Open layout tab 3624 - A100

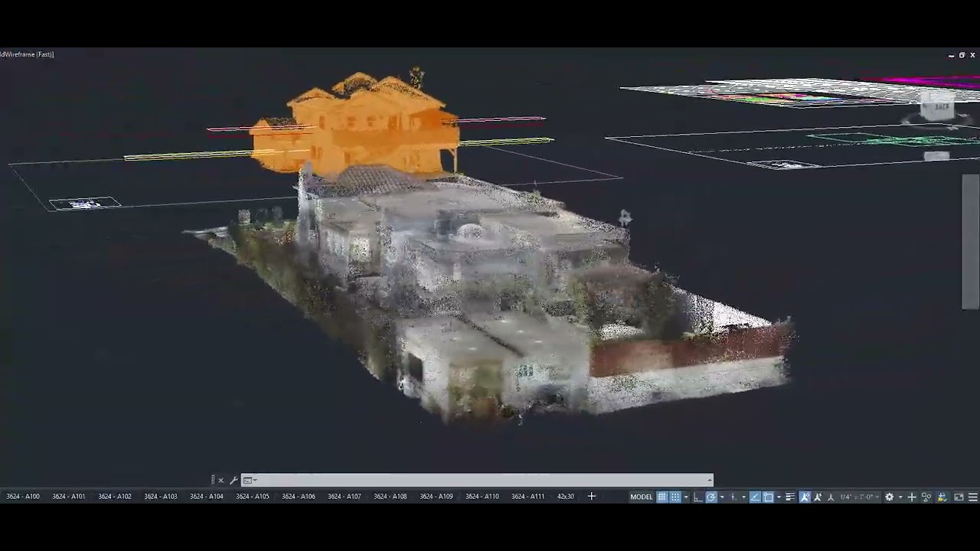(x=23, y=497)
